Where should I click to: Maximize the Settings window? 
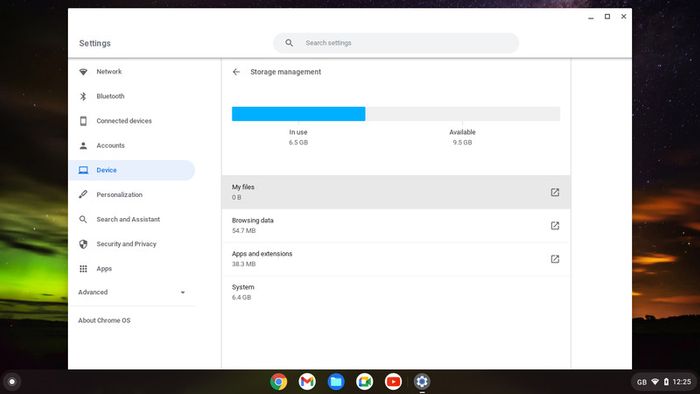click(607, 17)
